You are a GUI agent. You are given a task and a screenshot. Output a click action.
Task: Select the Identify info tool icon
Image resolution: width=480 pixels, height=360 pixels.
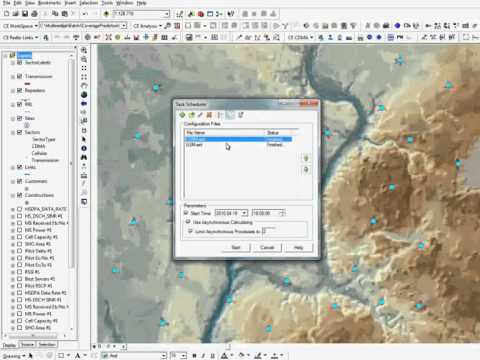pos(84,148)
